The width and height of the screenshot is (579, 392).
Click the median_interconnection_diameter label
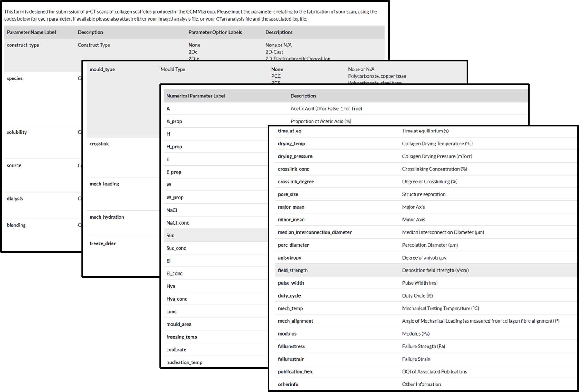(x=315, y=232)
